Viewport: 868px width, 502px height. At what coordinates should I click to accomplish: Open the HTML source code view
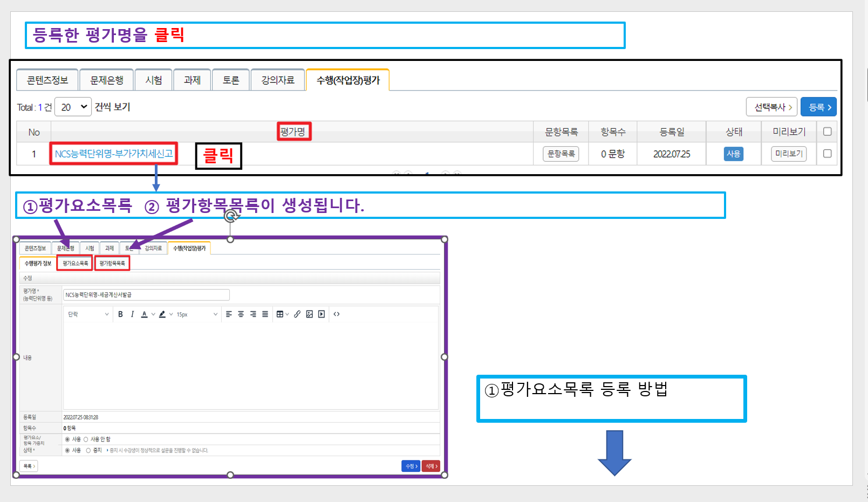337,314
